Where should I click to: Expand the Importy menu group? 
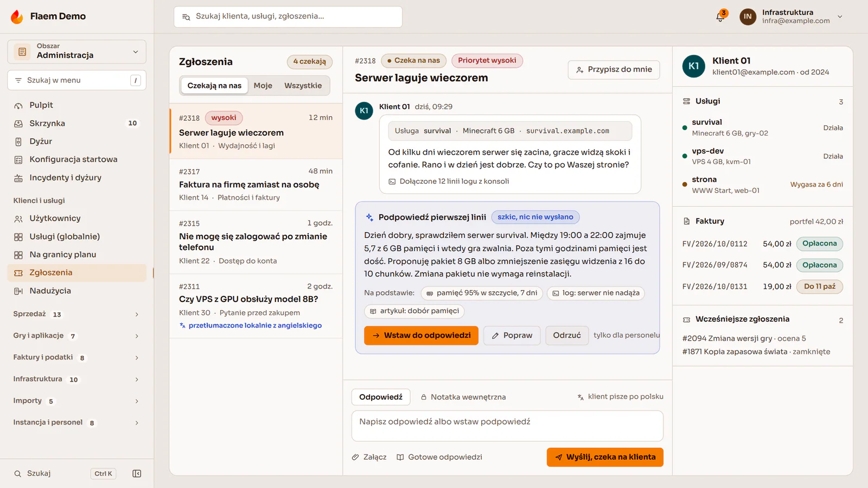coord(77,401)
